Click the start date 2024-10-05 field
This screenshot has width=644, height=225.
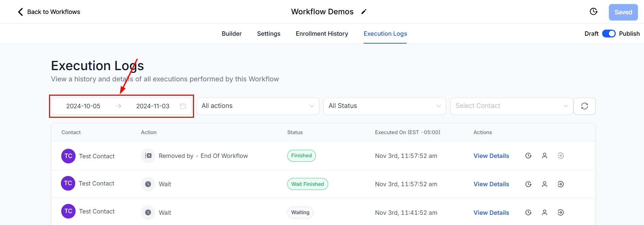(83, 106)
